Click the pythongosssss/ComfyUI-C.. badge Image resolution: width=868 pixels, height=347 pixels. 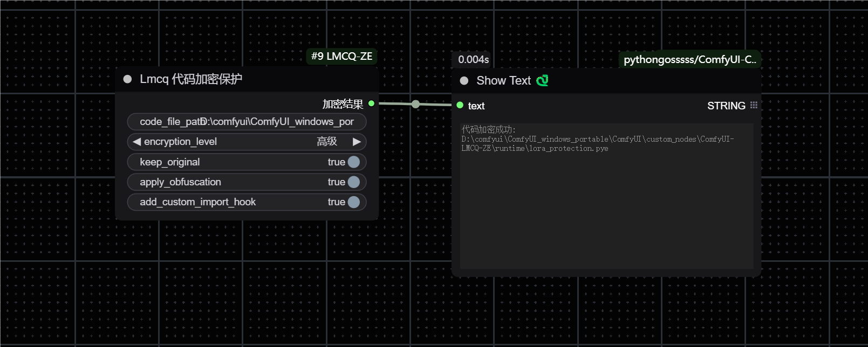tap(690, 59)
